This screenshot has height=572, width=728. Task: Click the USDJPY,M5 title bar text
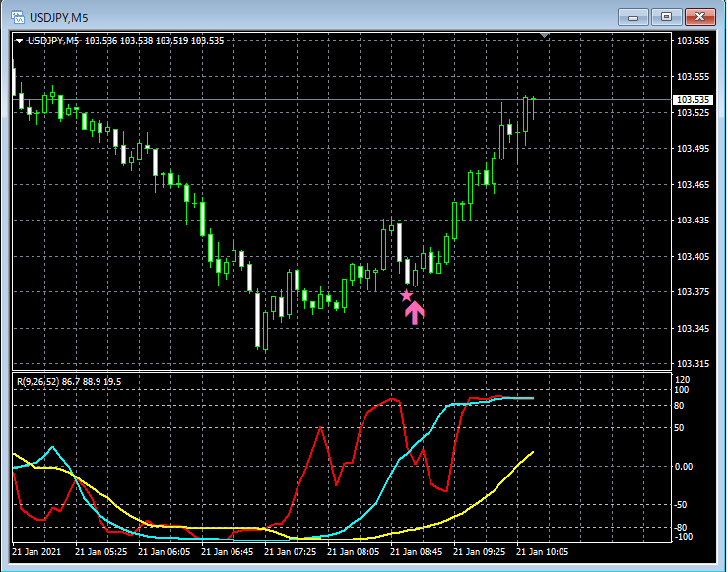click(x=57, y=16)
